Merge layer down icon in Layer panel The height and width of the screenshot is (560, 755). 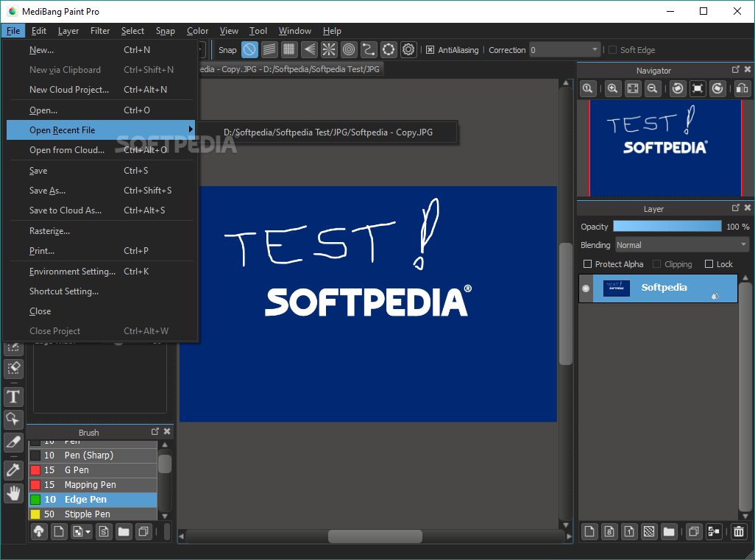pos(714,531)
